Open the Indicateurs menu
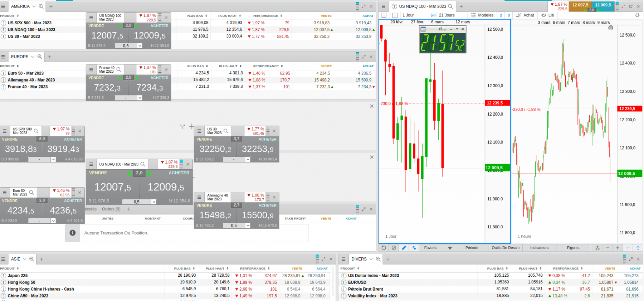 [539, 248]
